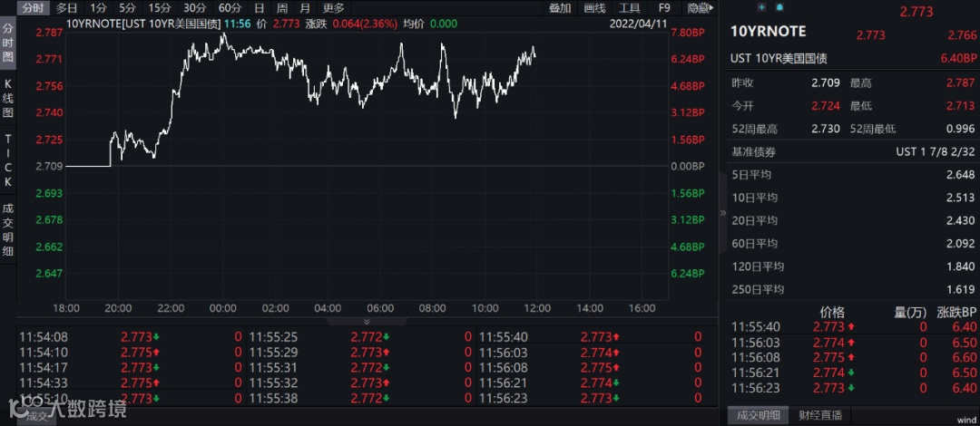Click the 52周最高 value 2.730
The height and width of the screenshot is (426, 980).
pos(826,129)
